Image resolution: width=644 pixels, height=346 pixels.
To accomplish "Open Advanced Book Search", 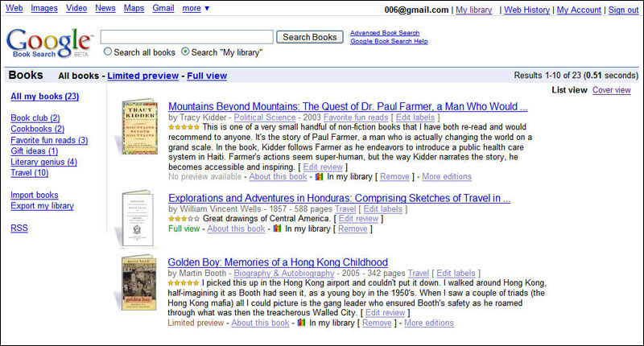I will pyautogui.click(x=385, y=33).
